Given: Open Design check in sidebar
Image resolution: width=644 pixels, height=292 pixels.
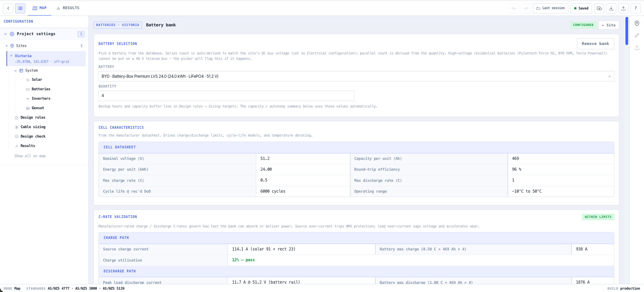Looking at the screenshot, I should point(33,137).
